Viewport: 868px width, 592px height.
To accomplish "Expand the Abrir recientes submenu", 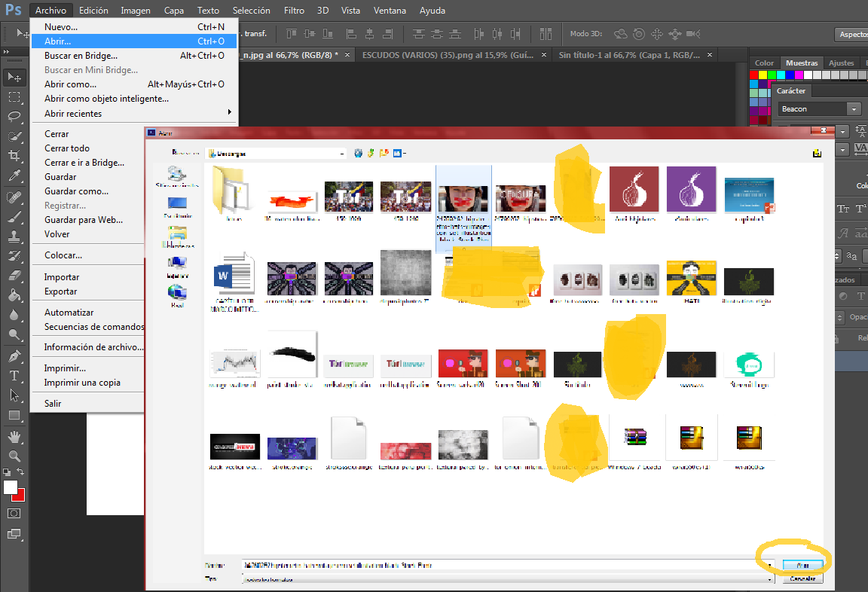I will [134, 114].
